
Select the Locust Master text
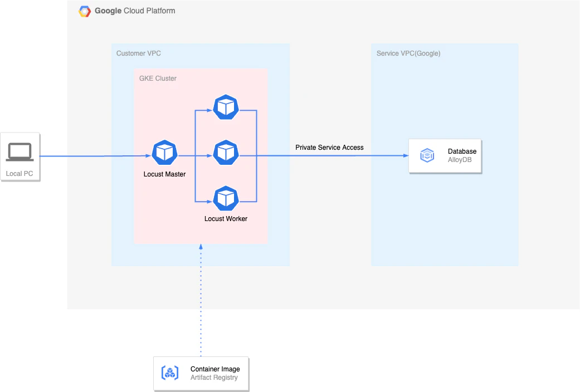coord(164,174)
